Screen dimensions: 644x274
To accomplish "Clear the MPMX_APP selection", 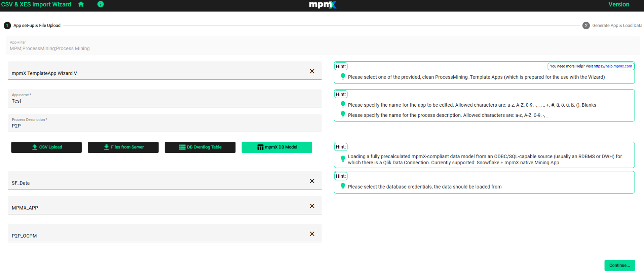I will (312, 206).
